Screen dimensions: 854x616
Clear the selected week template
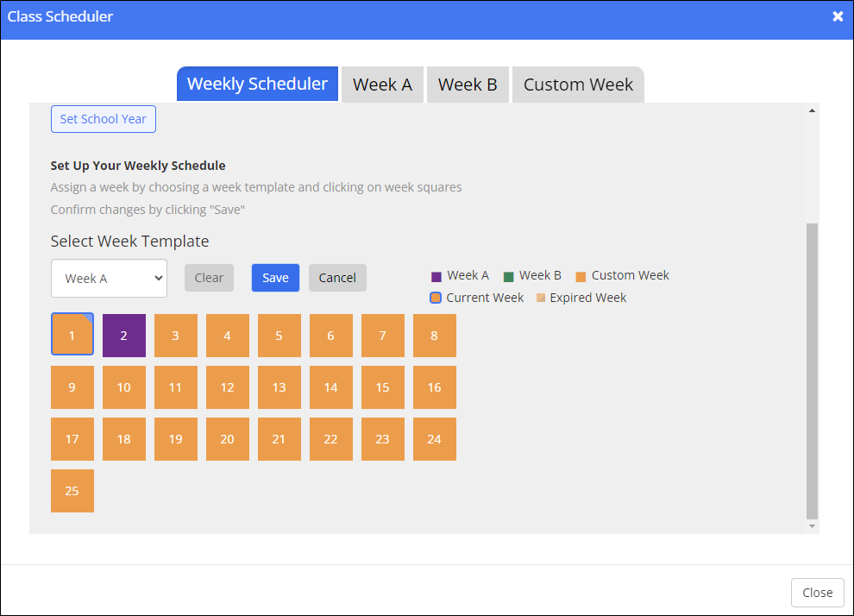tap(209, 278)
